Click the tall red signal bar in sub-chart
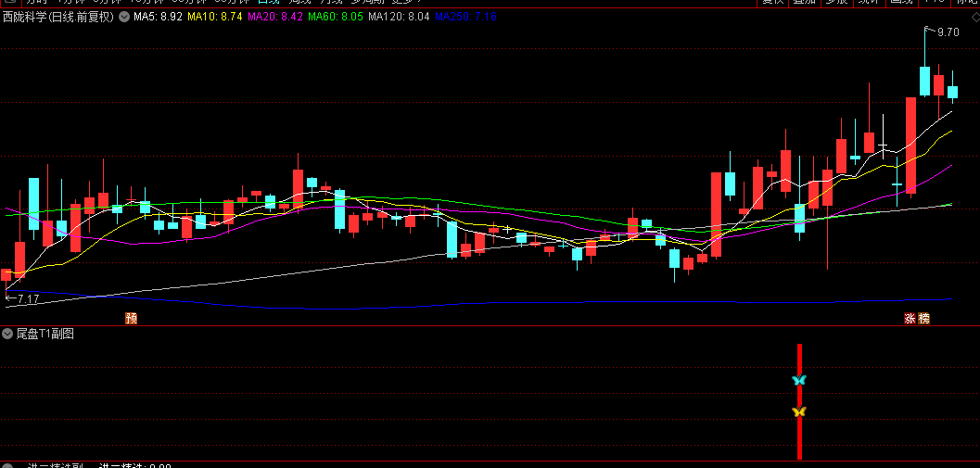 799,401
